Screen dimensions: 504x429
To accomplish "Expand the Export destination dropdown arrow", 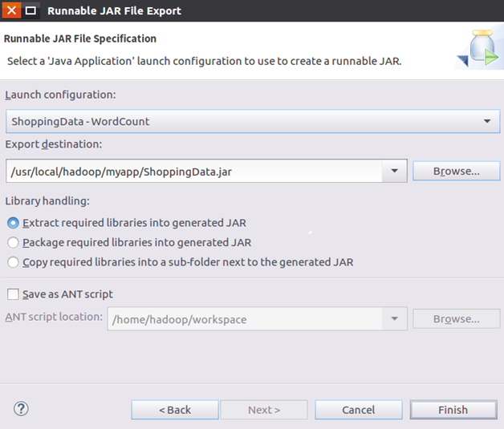I will (393, 171).
